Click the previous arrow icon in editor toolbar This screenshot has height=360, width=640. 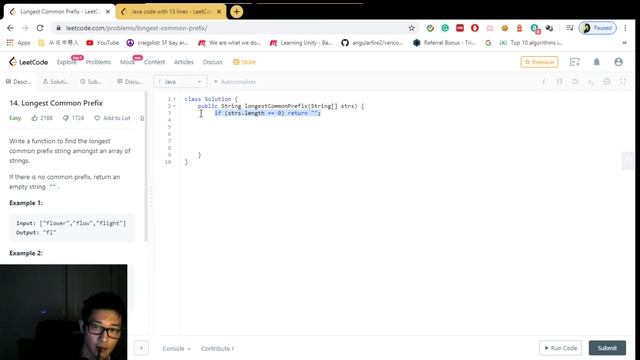click(x=543, y=82)
